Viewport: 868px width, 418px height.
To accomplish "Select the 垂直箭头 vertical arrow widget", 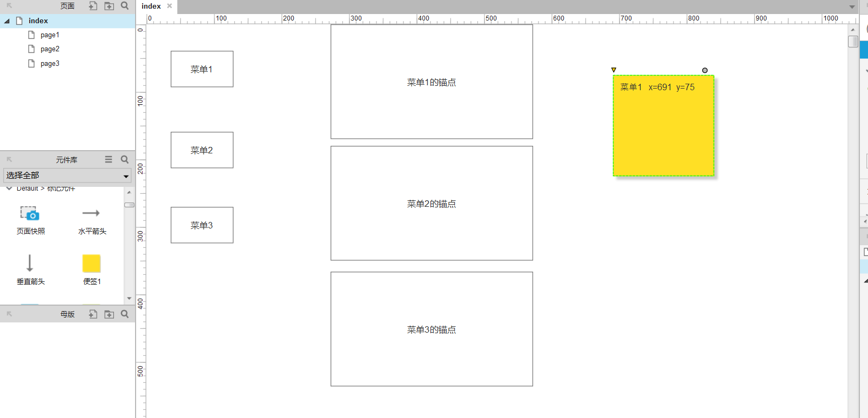I will point(30,269).
